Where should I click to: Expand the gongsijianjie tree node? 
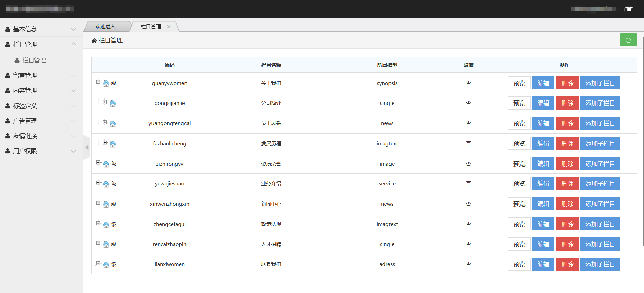tap(105, 102)
